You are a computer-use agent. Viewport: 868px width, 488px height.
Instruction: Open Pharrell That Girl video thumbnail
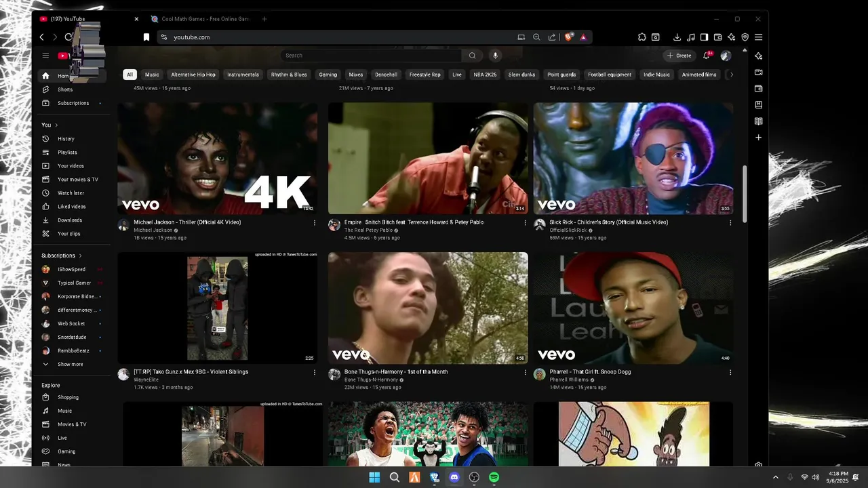[633, 308]
